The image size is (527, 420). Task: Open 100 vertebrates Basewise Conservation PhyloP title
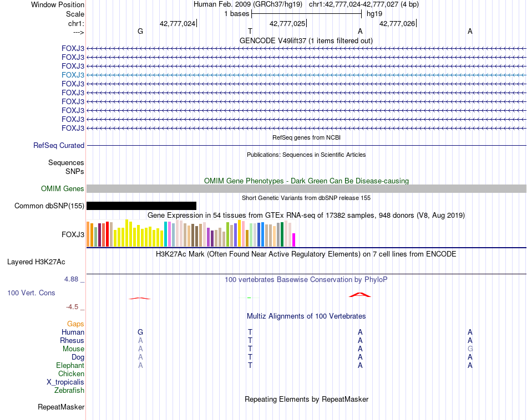[x=306, y=279]
